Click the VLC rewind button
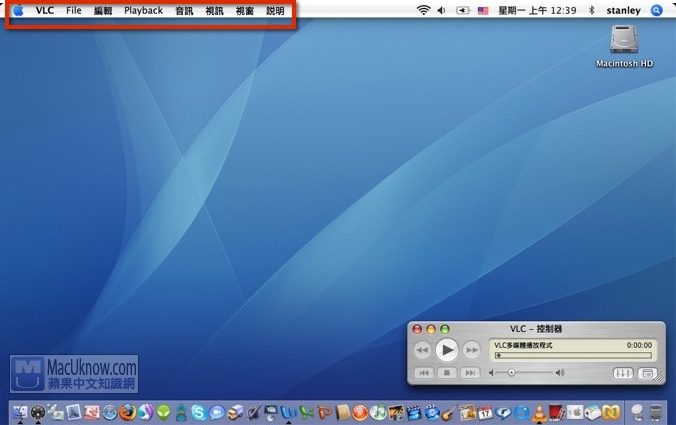 [x=422, y=350]
